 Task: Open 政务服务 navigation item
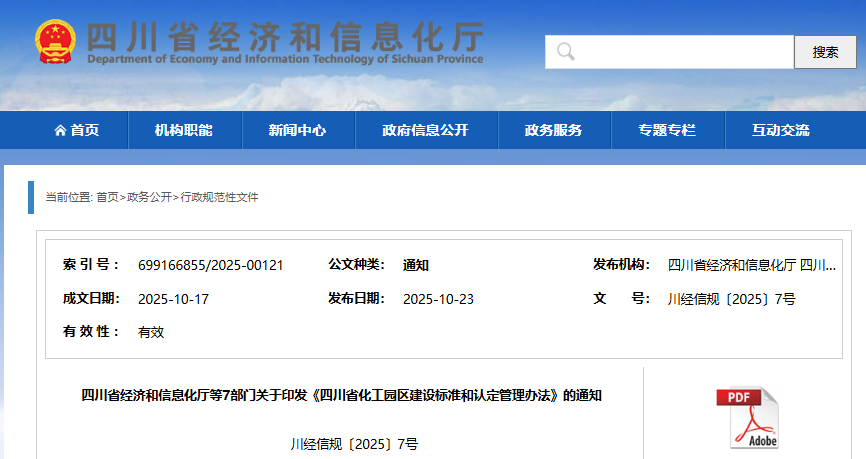553,130
